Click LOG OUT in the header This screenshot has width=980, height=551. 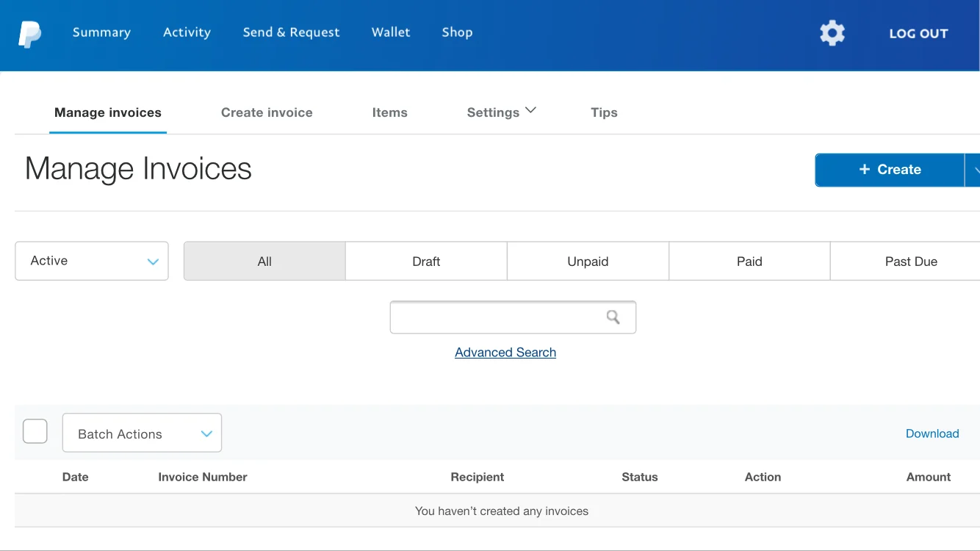point(918,34)
